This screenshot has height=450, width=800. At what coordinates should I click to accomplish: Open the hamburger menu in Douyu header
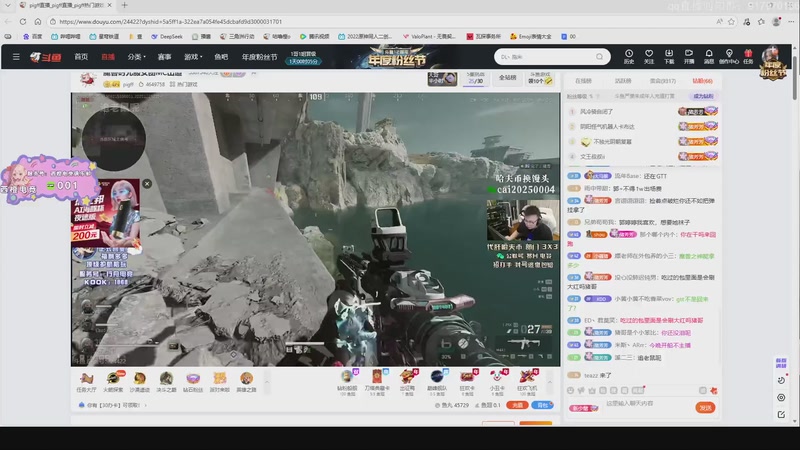pyautogui.click(x=16, y=57)
